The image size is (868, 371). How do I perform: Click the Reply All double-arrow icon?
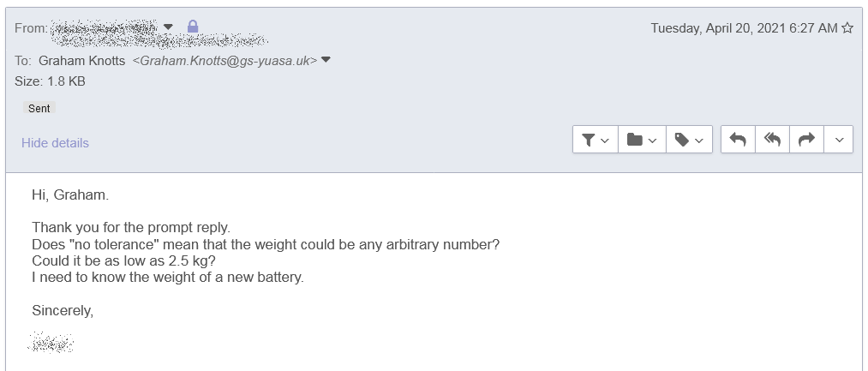772,140
